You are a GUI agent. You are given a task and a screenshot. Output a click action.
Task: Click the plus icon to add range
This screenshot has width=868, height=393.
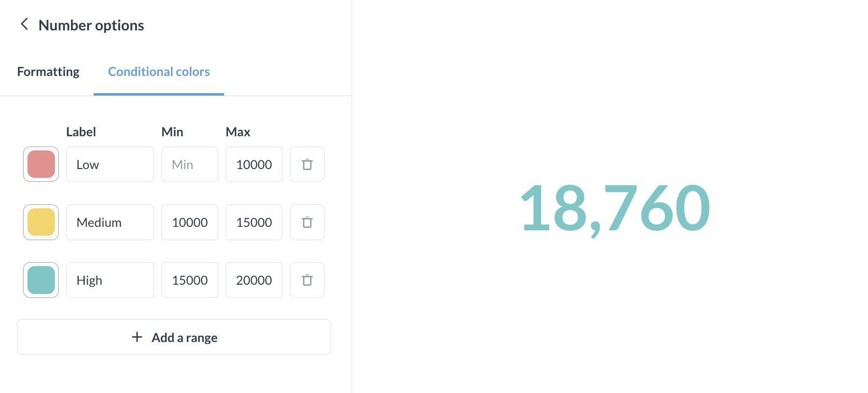click(137, 337)
